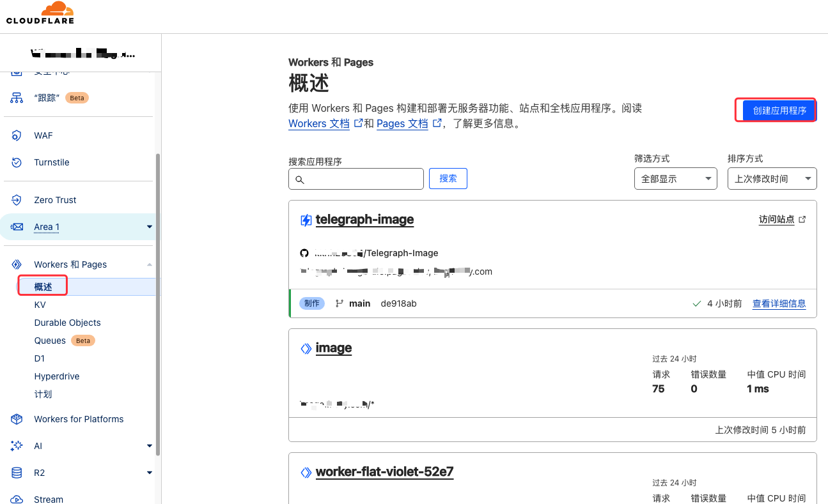Click the WAF shield icon
828x504 pixels.
(x=17, y=135)
